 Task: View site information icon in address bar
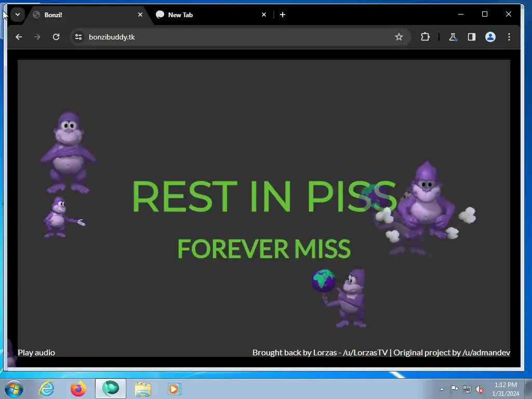coord(78,37)
